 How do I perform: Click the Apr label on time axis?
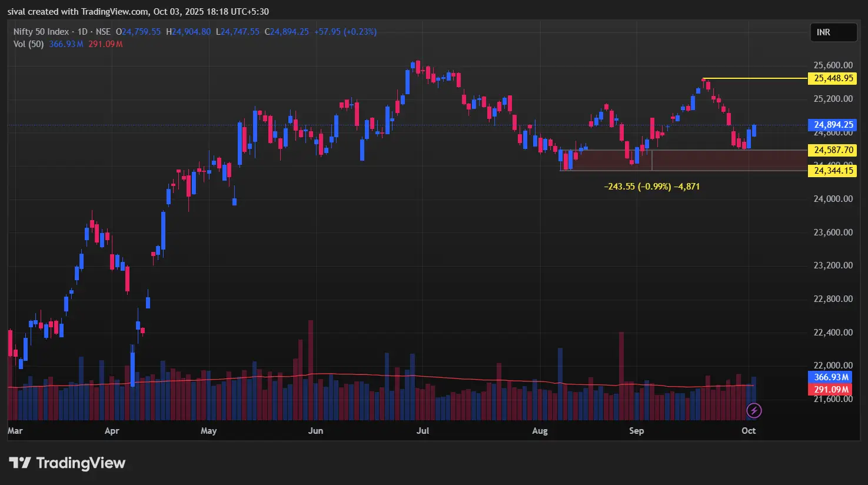(112, 431)
